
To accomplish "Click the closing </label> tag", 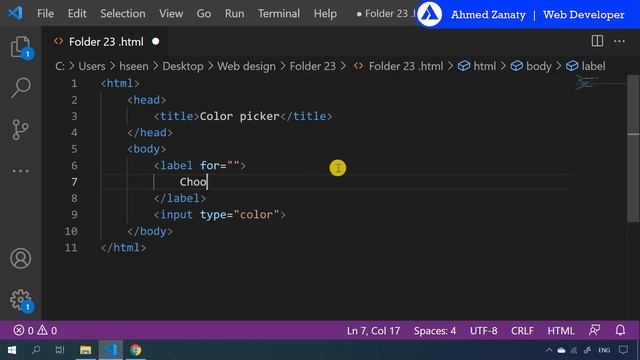I will [180, 198].
